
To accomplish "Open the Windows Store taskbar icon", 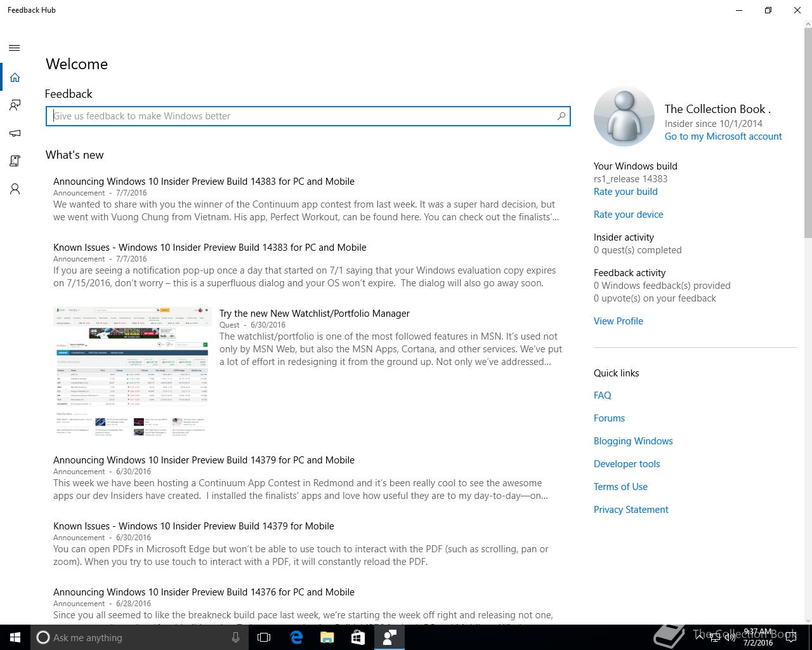I will [358, 637].
